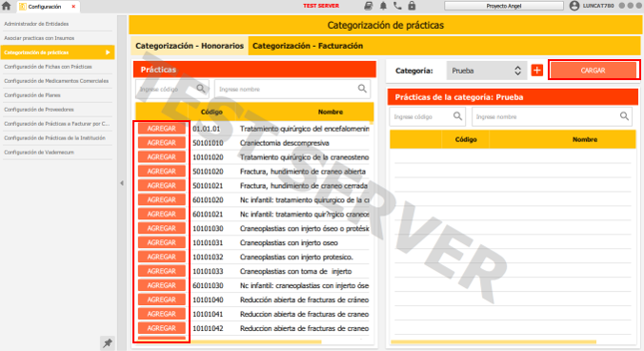The width and height of the screenshot is (644, 351).
Task: Click the CARGAR button
Action: (x=594, y=71)
